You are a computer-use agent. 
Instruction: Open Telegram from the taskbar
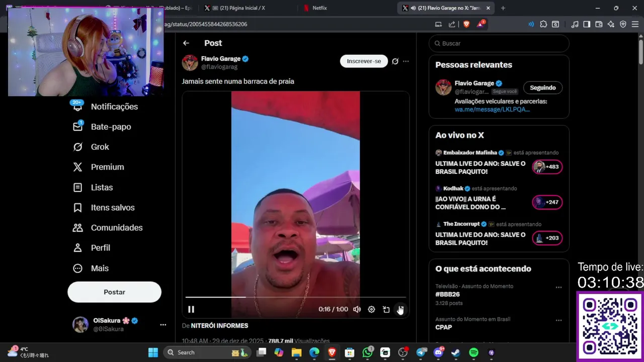[x=421, y=352]
